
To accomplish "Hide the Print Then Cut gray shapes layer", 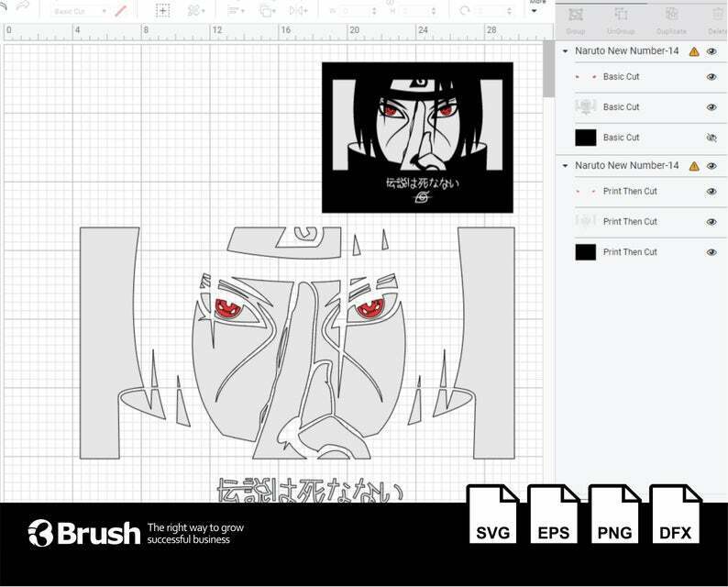I will click(711, 222).
